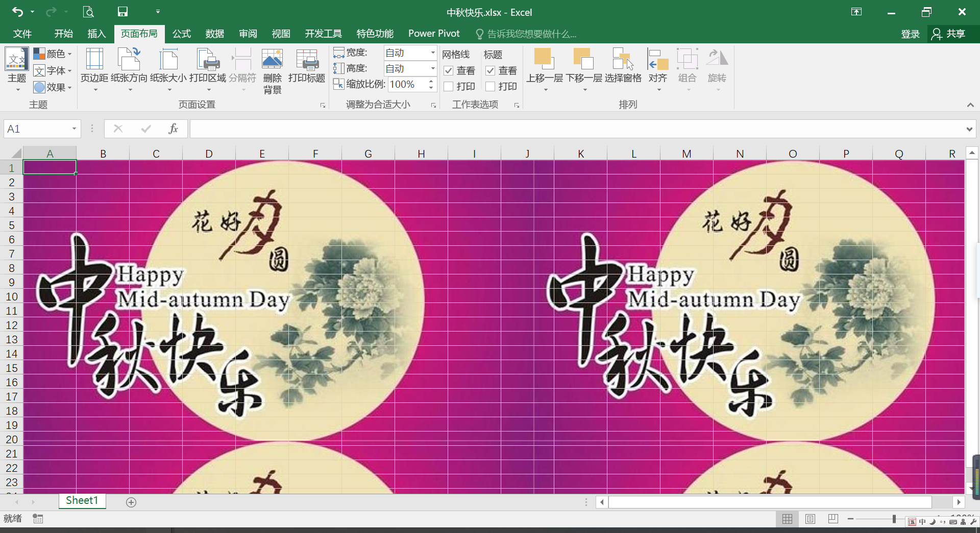Image resolution: width=980 pixels, height=533 pixels.
Task: Select the Sheet1 tab
Action: [82, 501]
